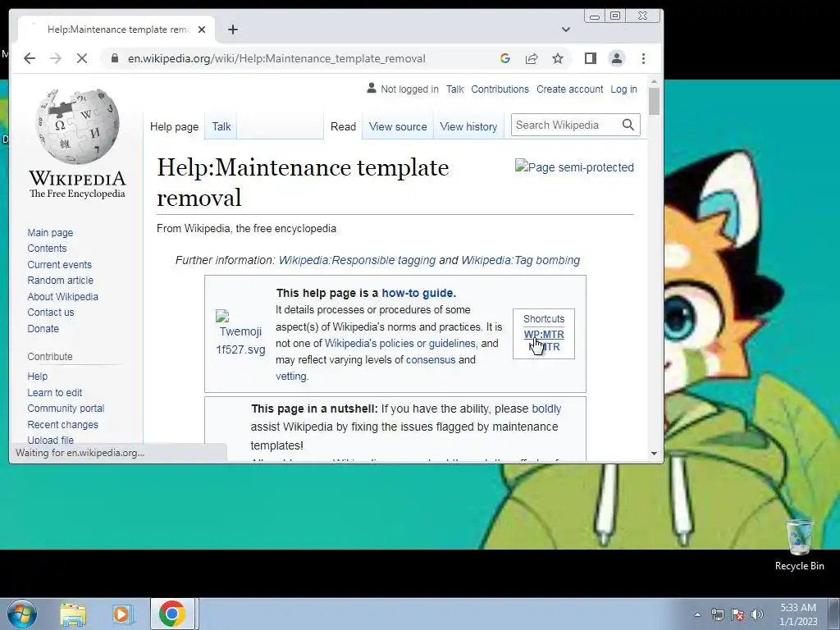Open the Contributions link
This screenshot has height=630, width=840.
coord(500,89)
